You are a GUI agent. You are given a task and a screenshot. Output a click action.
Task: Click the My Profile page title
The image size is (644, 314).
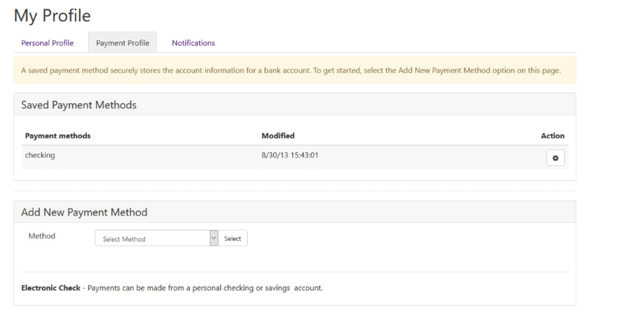52,16
